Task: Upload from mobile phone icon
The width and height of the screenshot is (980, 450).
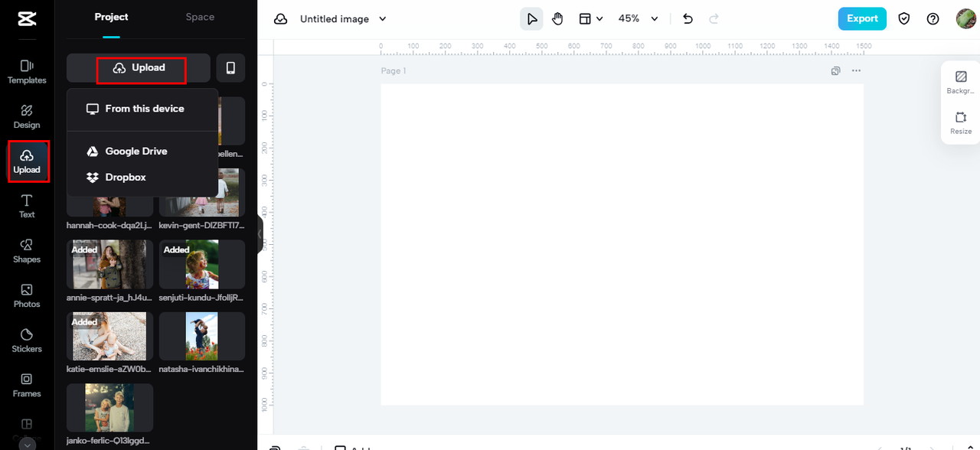Action: 230,68
